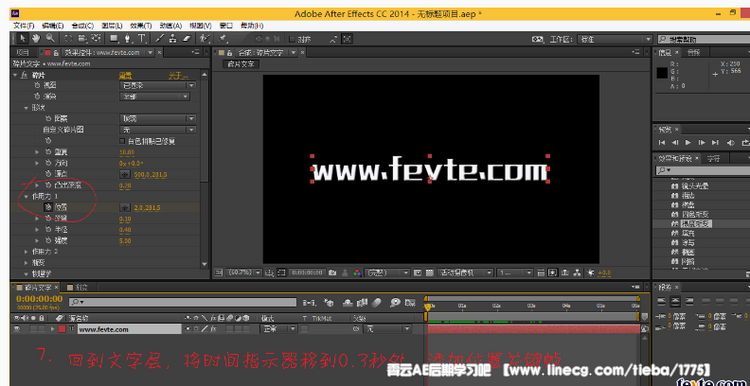Image resolution: width=750 pixels, height=386 pixels.
Task: Click the crosshair button for the 500.0,281.5 point
Action: [x=125, y=174]
